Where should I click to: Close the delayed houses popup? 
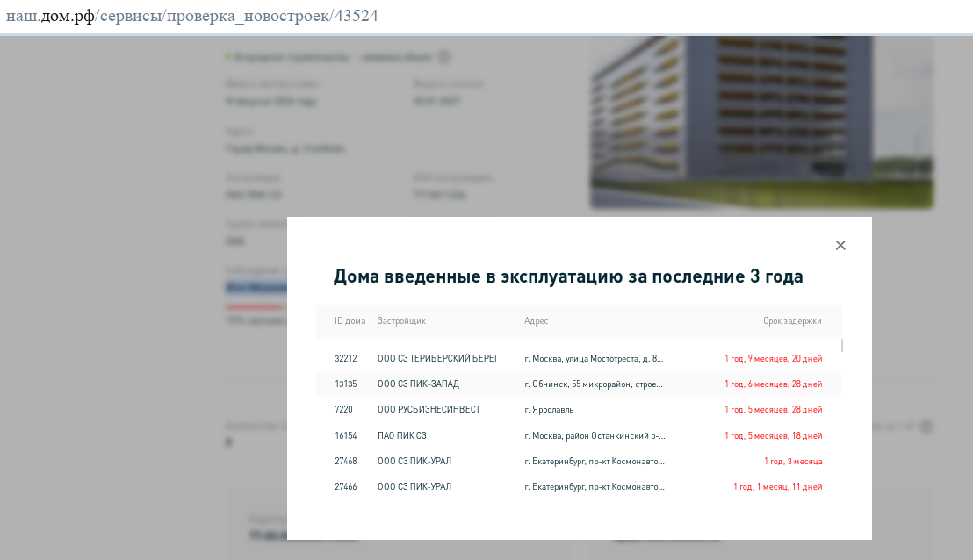[840, 245]
